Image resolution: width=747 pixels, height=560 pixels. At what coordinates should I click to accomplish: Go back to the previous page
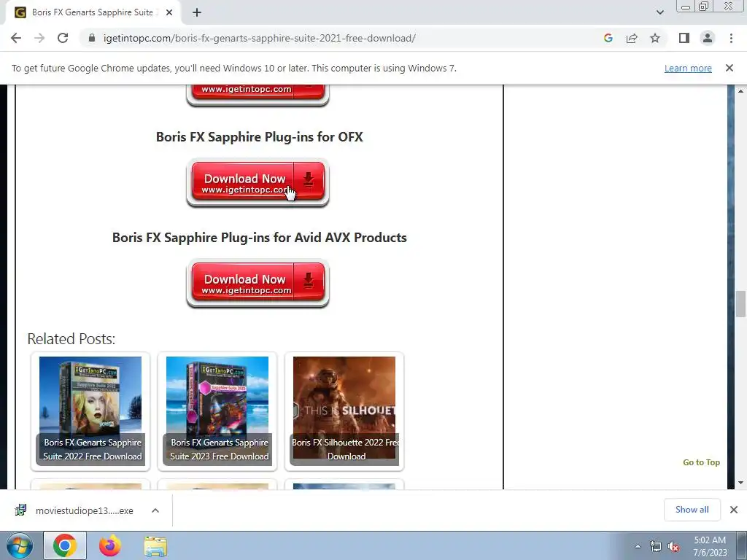pyautogui.click(x=16, y=38)
